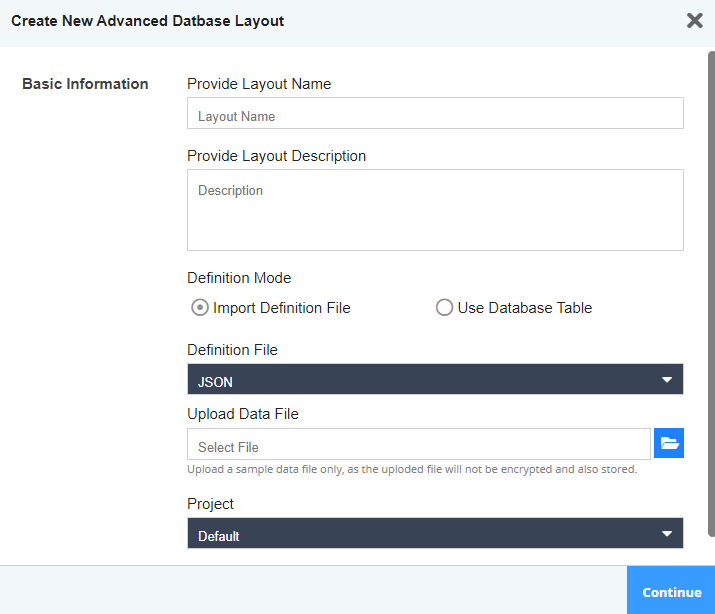Click into the Description text area
715x614 pixels.
click(x=435, y=210)
